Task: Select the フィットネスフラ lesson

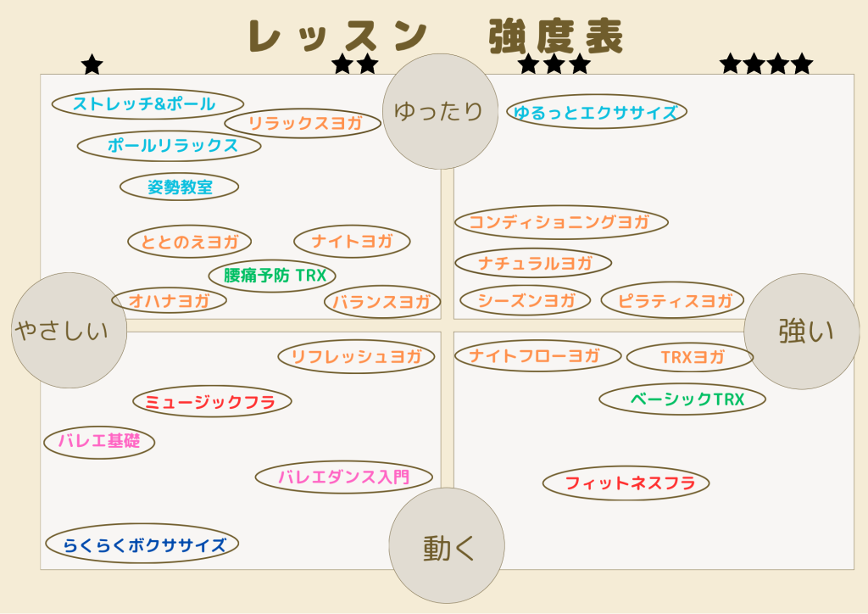Action: point(626,483)
